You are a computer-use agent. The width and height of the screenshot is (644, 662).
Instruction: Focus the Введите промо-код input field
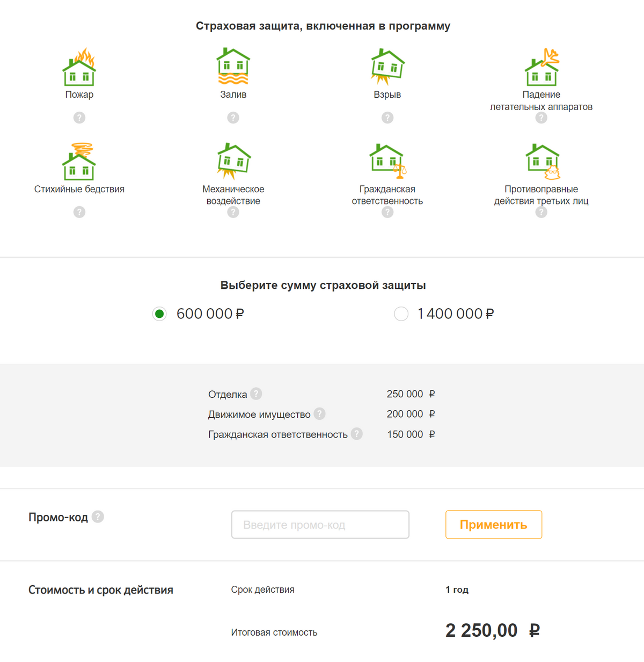click(320, 525)
